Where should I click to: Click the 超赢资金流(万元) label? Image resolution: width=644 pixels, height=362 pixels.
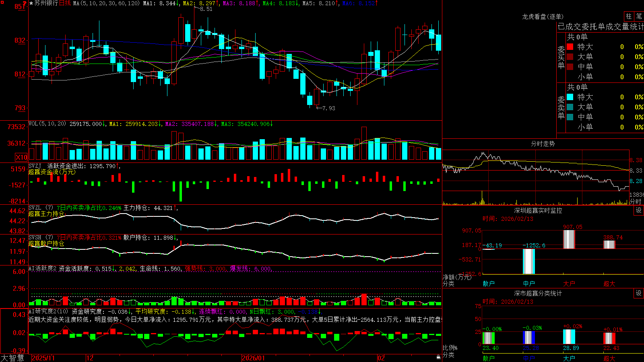click(x=52, y=172)
